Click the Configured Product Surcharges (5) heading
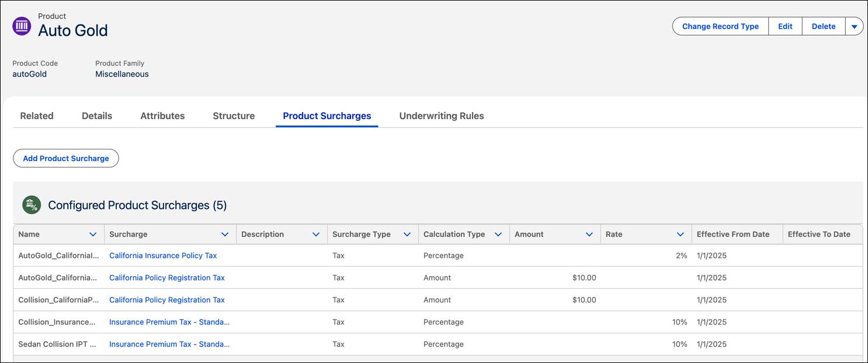 (137, 205)
